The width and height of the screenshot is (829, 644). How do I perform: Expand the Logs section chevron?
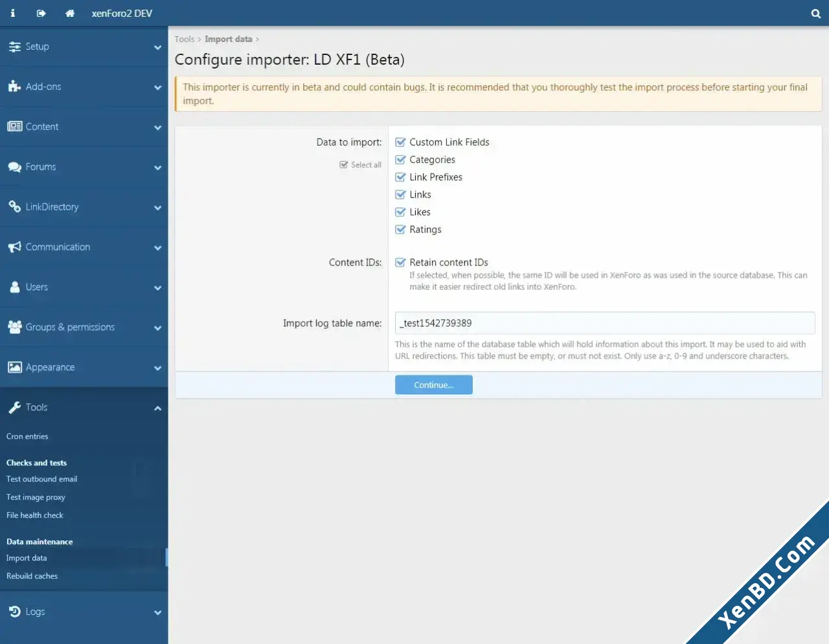(157, 612)
